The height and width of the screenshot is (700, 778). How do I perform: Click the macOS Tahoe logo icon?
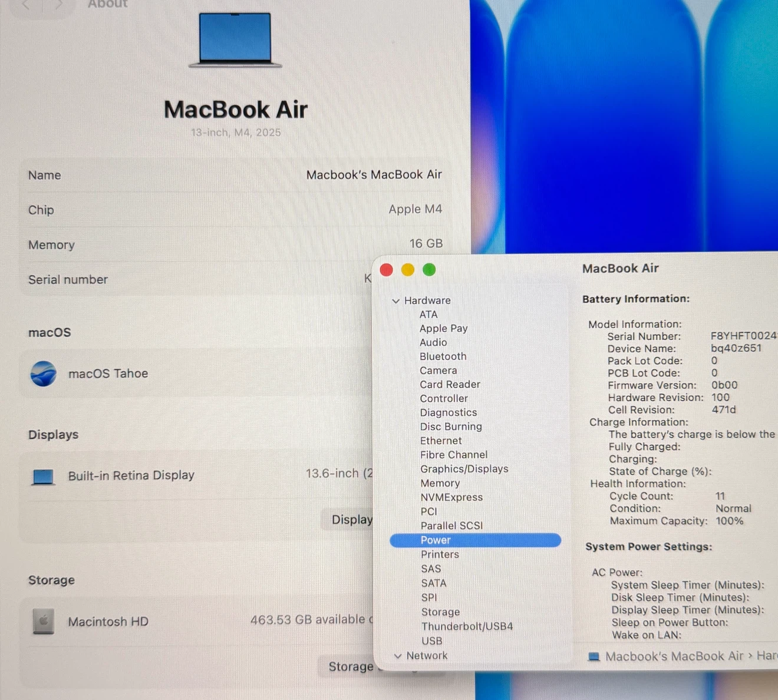(x=44, y=374)
